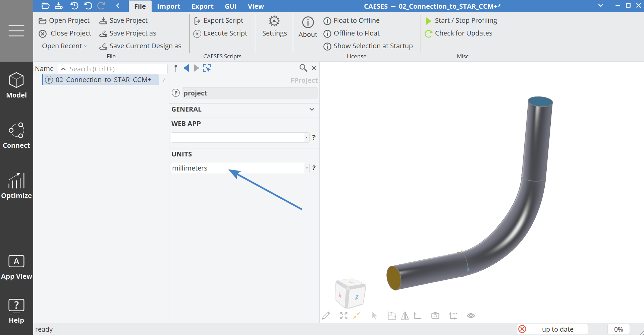Open the Export tab
644x335 pixels.
click(x=203, y=6)
